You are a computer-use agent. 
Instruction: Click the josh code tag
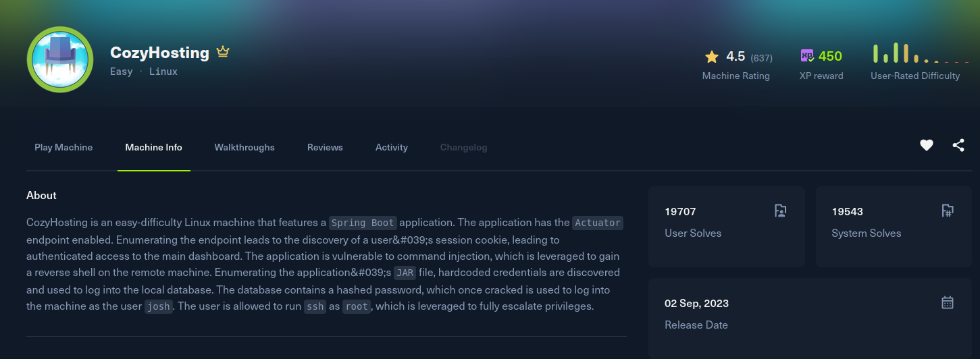(x=159, y=306)
